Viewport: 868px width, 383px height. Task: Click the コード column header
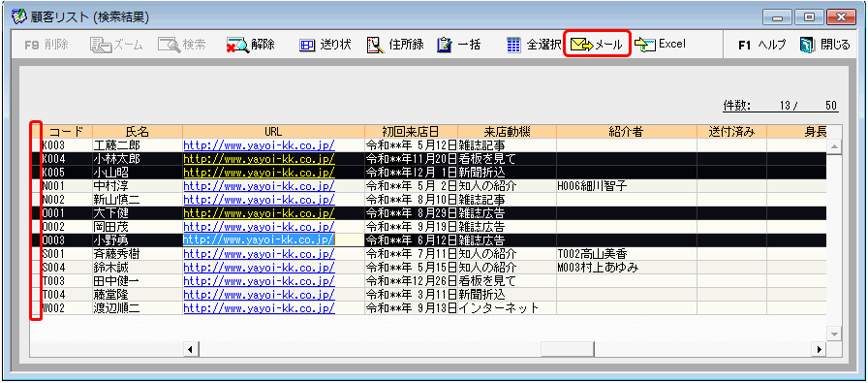tap(67, 131)
